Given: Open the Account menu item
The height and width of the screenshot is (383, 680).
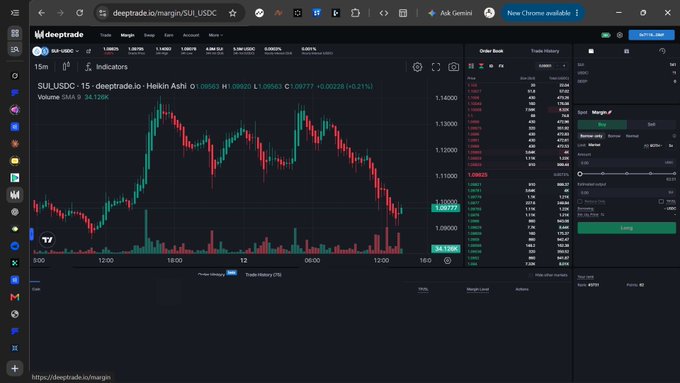Looking at the screenshot, I should point(191,35).
